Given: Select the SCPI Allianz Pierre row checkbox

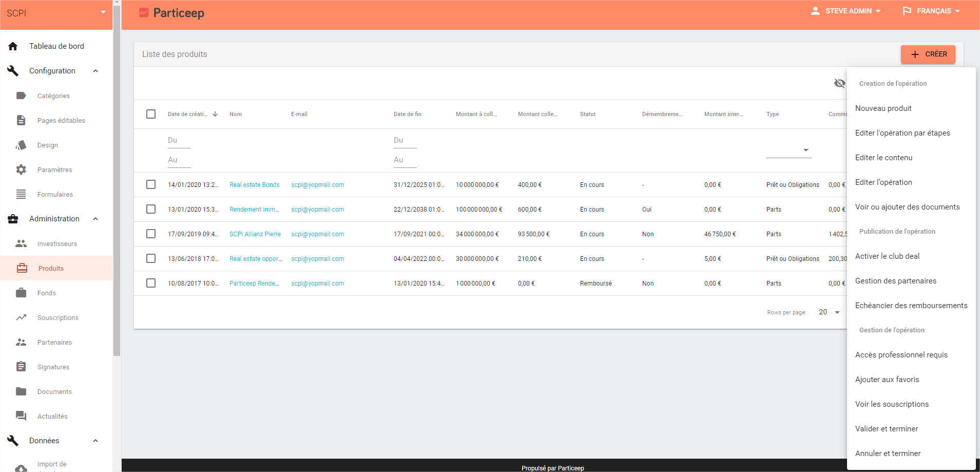Looking at the screenshot, I should coord(151,234).
